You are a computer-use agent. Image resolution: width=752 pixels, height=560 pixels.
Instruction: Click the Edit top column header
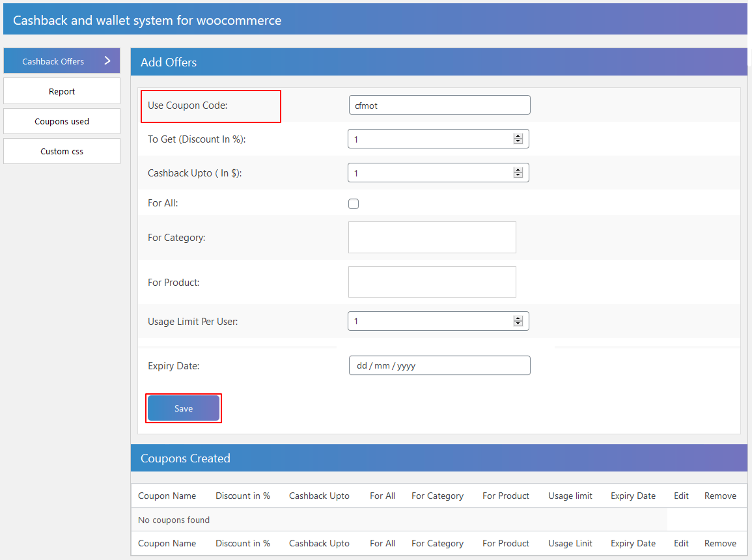pyautogui.click(x=681, y=496)
